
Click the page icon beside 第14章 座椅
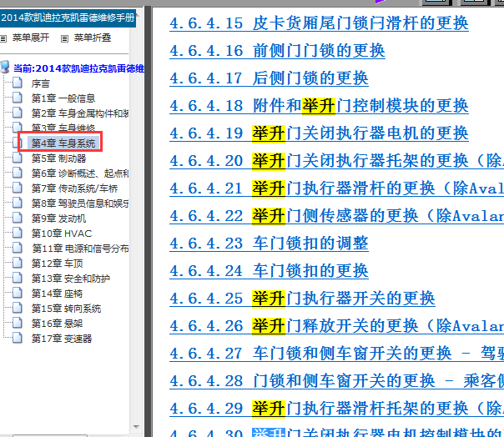click(x=18, y=293)
